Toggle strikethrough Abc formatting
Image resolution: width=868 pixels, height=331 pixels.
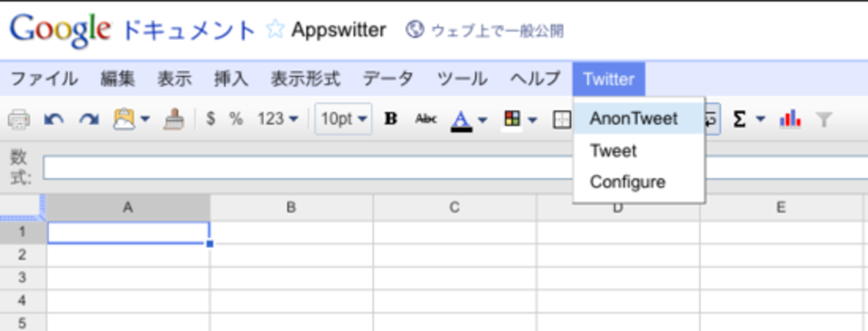click(426, 119)
